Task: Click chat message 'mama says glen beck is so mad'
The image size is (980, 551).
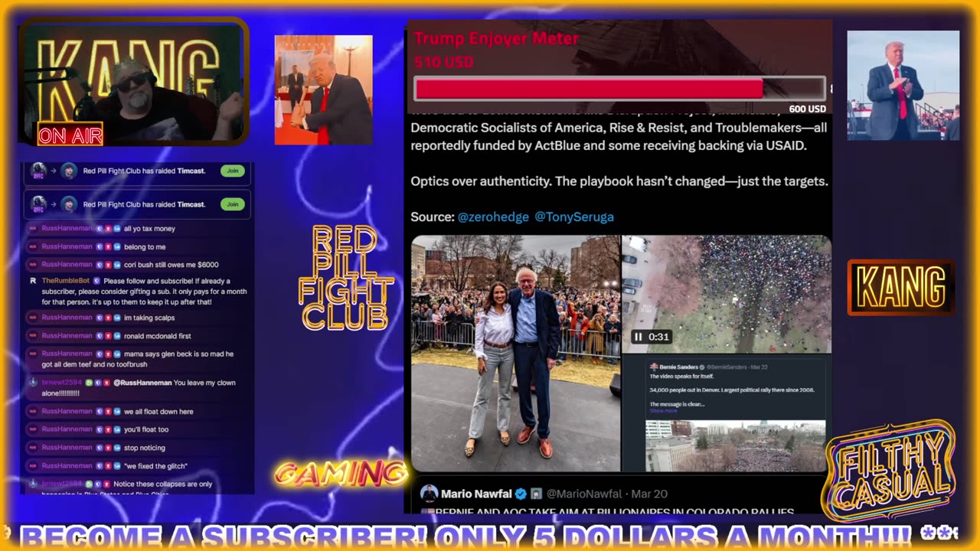Action: (138, 359)
